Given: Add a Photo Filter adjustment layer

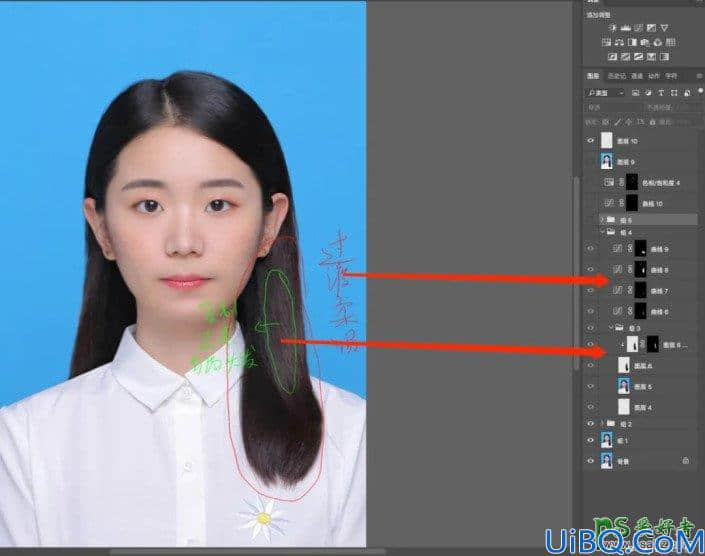Looking at the screenshot, I should point(645,42).
